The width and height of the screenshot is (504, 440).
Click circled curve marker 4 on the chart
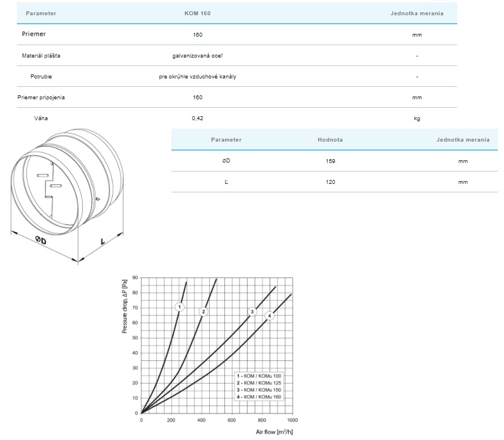click(269, 316)
